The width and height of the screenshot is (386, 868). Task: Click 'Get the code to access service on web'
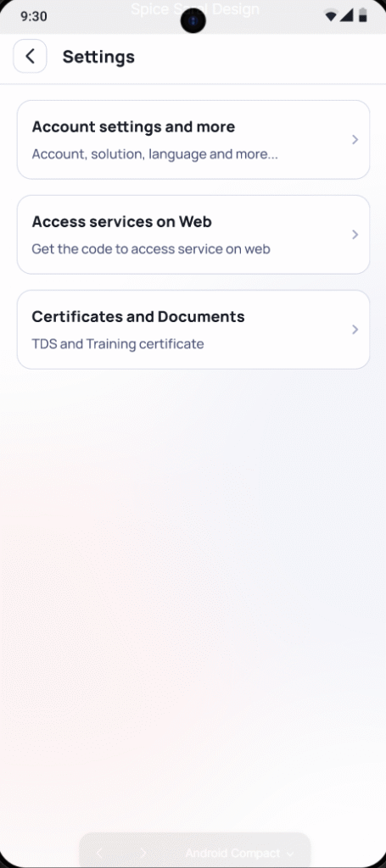[151, 249]
